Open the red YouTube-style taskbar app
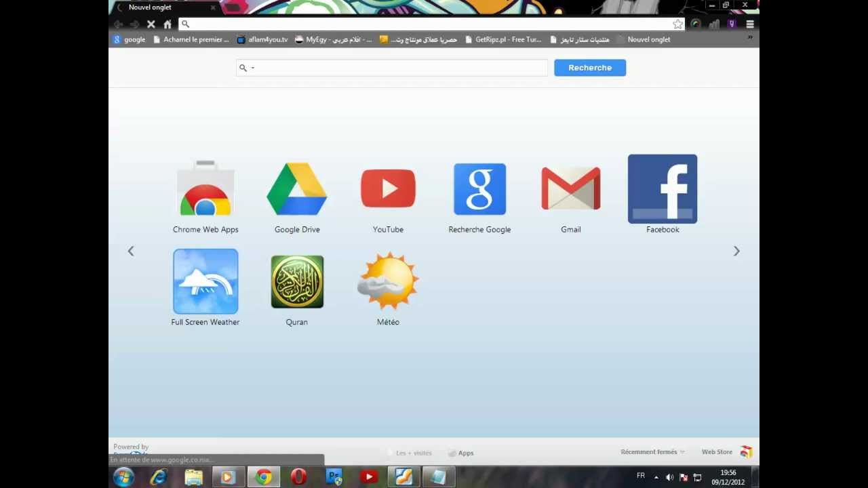The height and width of the screenshot is (488, 868). (368, 477)
